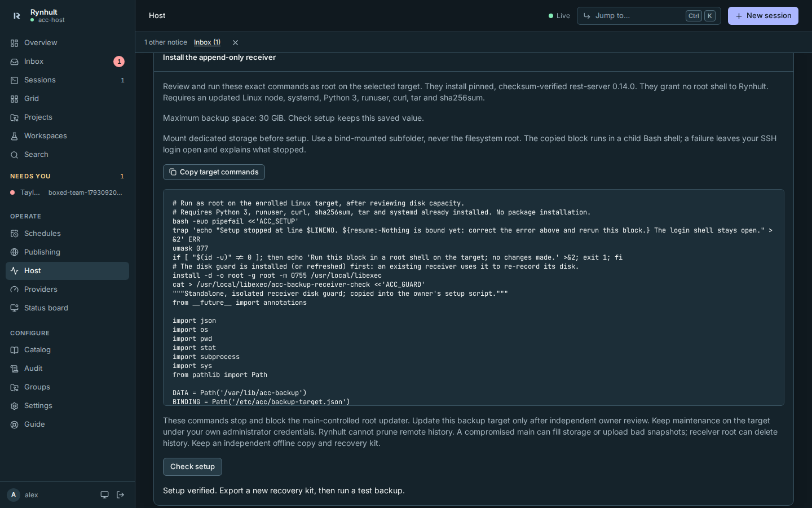This screenshot has width=812, height=508.
Task: Go to Sessions in the sidebar
Action: pyautogui.click(x=67, y=80)
